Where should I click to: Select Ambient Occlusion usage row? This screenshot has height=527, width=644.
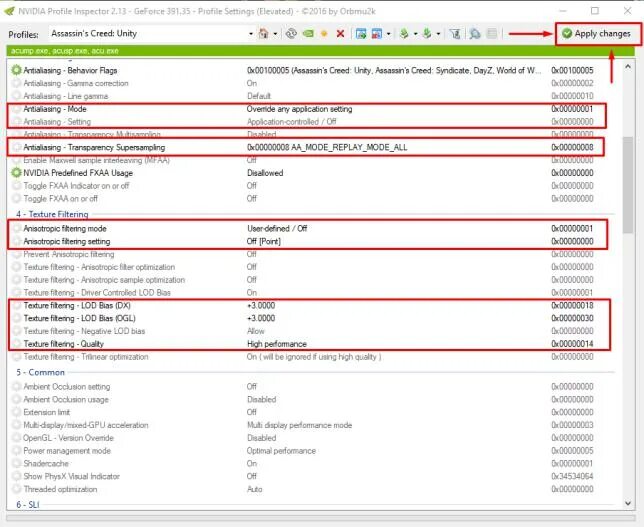click(310, 399)
